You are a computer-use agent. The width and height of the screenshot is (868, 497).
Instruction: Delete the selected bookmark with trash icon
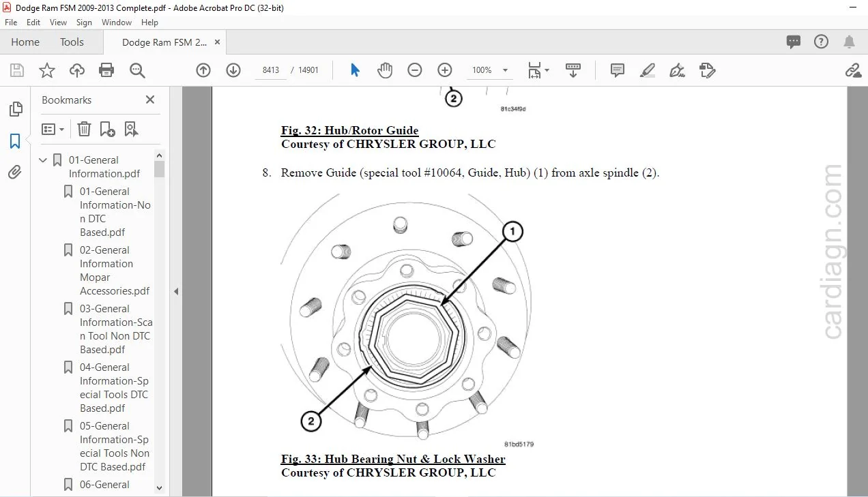click(x=84, y=129)
